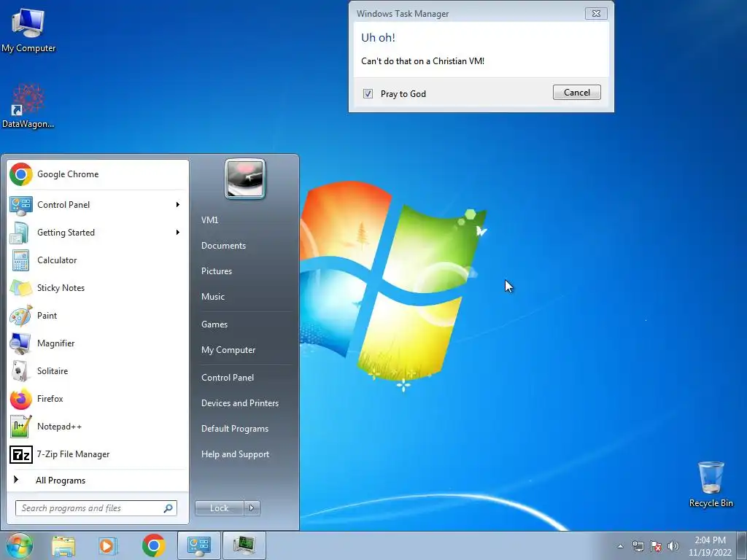Screen dimensions: 747x560
Task: Open Devices and Printers
Action: tap(239, 403)
